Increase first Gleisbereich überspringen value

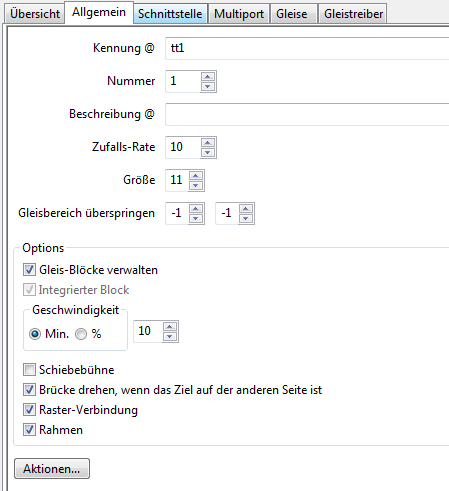pyautogui.click(x=196, y=209)
